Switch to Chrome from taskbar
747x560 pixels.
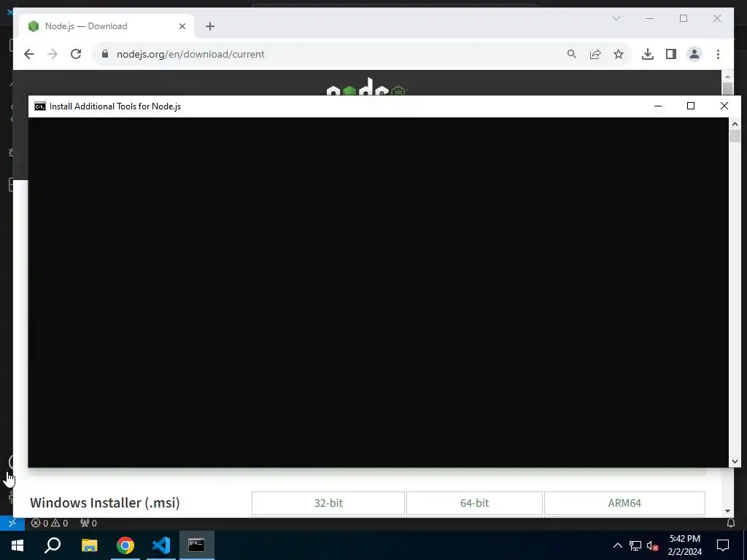[125, 545]
